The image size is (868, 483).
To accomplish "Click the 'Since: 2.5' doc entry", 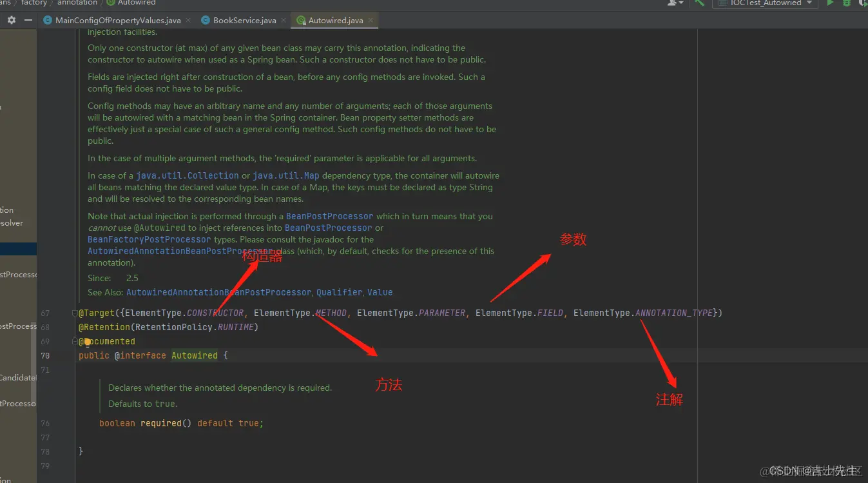I will [x=113, y=278].
